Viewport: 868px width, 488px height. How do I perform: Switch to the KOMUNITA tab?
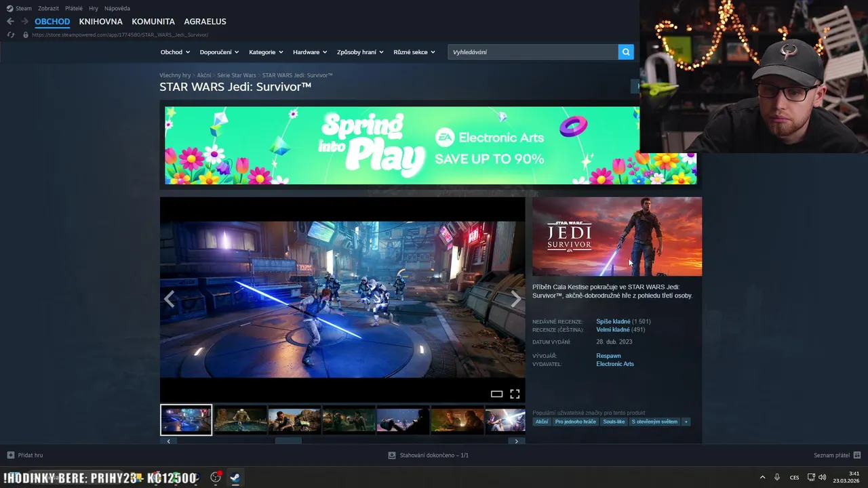pos(153,22)
